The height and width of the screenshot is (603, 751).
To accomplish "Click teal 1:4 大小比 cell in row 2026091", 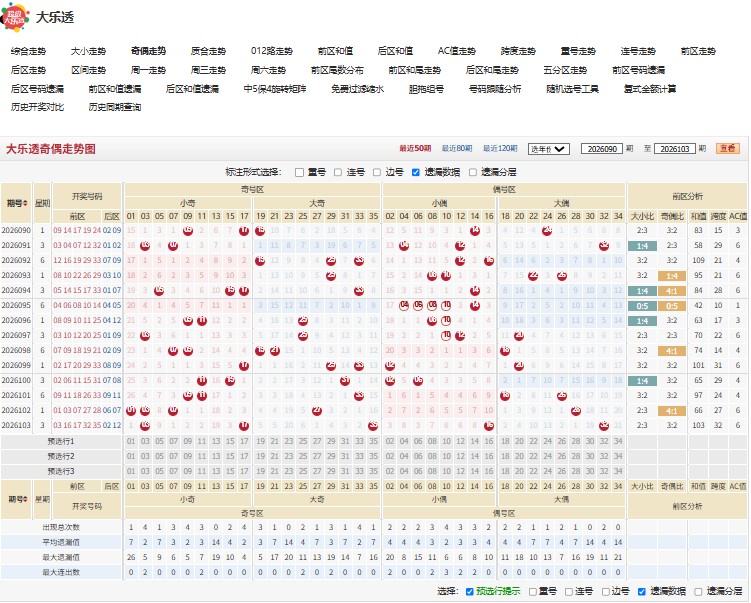I will click(x=642, y=246).
